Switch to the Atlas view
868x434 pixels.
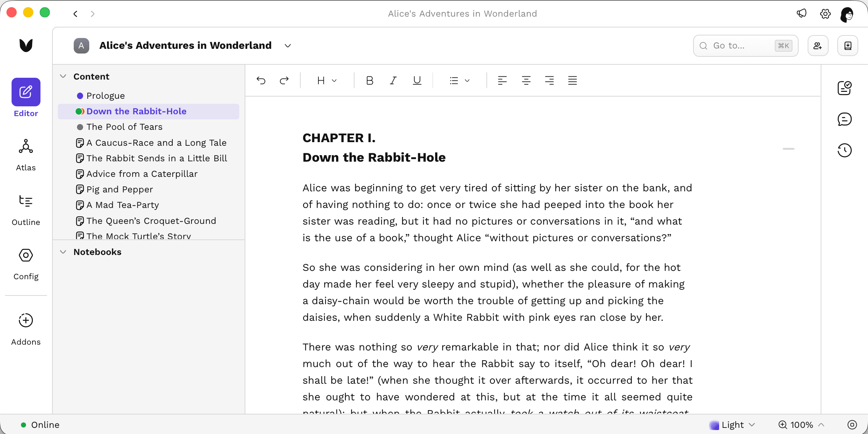pos(26,155)
